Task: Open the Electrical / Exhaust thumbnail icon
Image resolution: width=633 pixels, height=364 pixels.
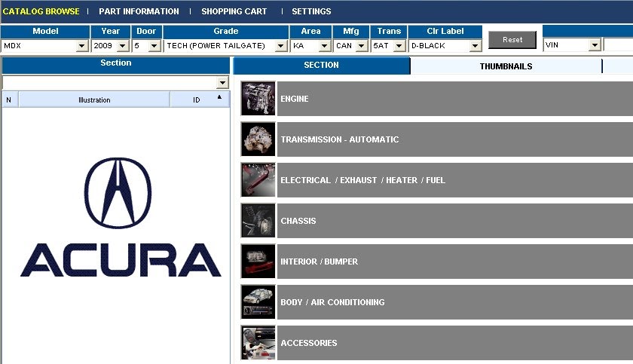Action: tap(258, 180)
